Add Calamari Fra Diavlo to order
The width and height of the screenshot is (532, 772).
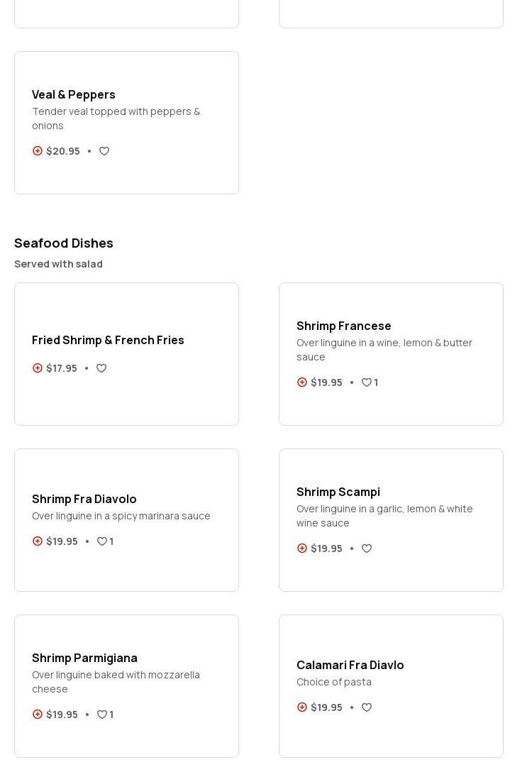[x=302, y=707]
